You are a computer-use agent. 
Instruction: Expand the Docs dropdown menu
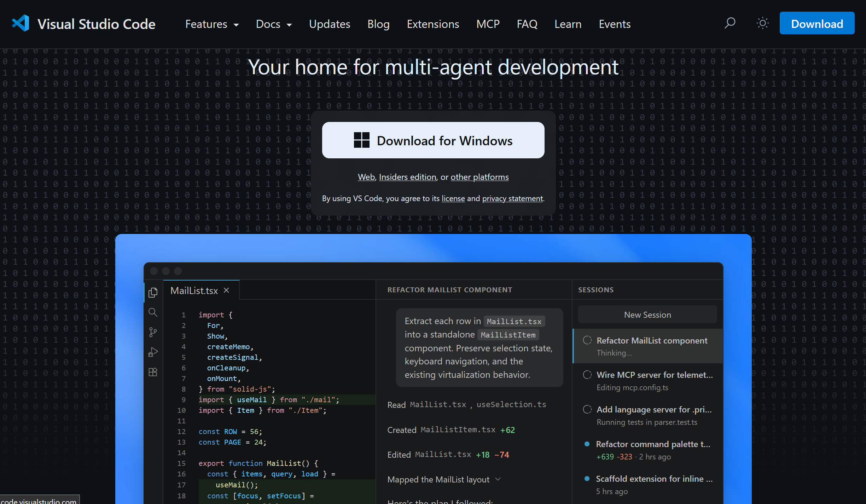tap(274, 24)
